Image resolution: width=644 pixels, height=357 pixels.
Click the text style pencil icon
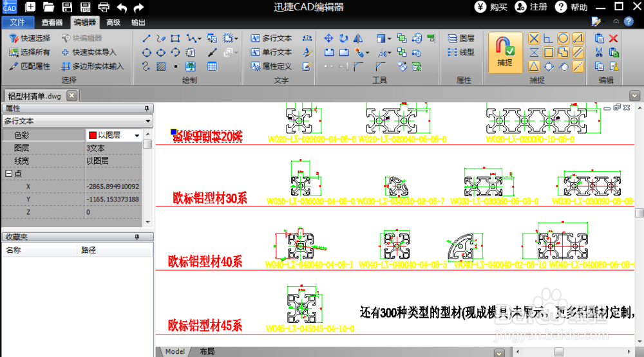point(307,53)
